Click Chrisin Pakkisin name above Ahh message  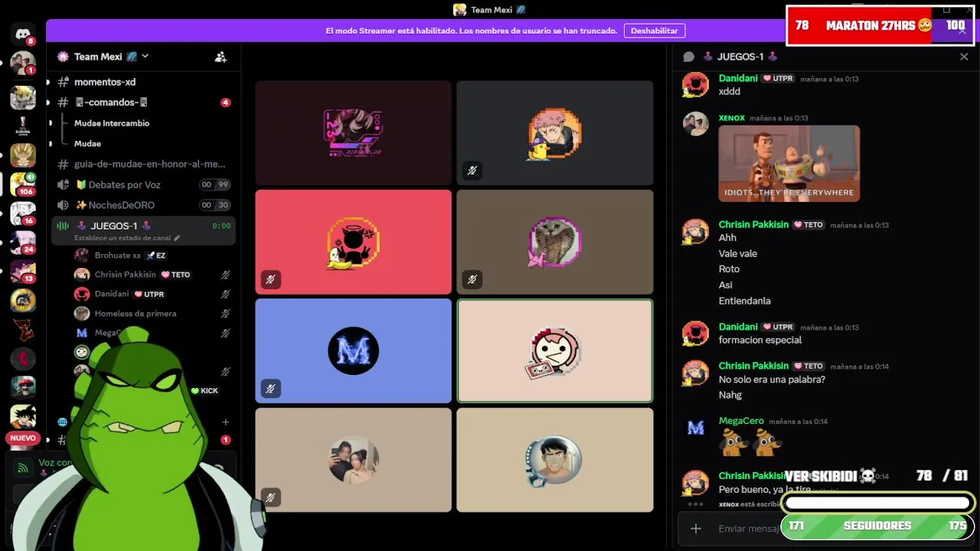click(753, 224)
